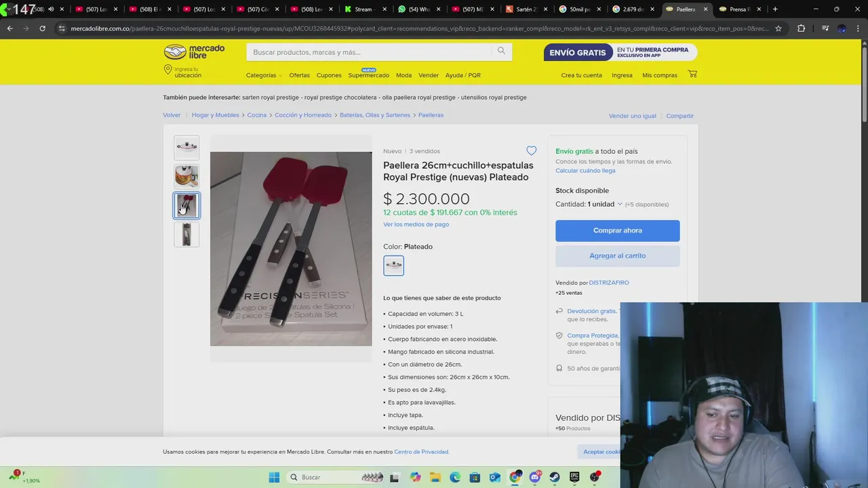Open Centro de Privacidad link

coord(421,452)
